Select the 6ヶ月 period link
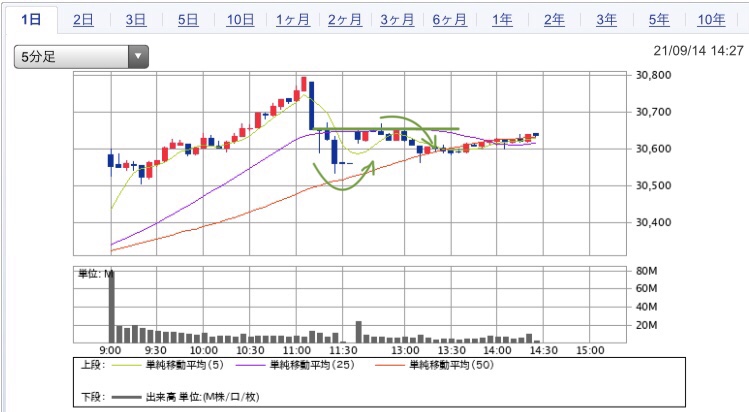The width and height of the screenshot is (749, 412). [x=449, y=20]
